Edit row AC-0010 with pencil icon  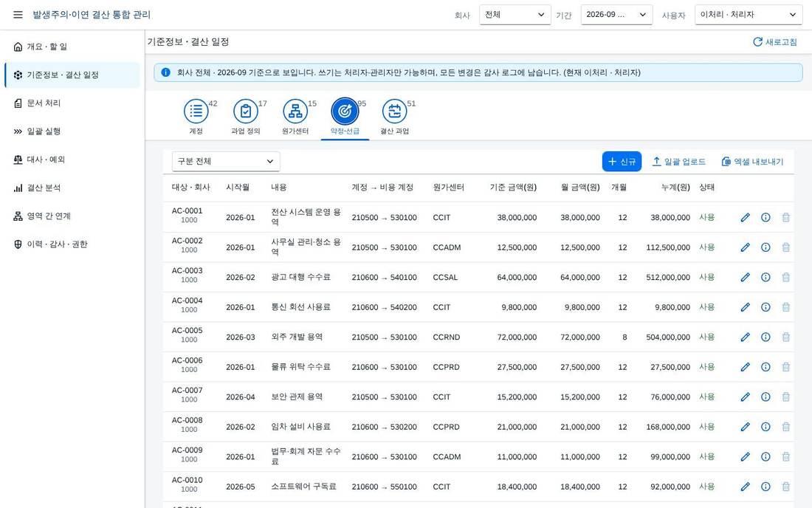point(746,487)
